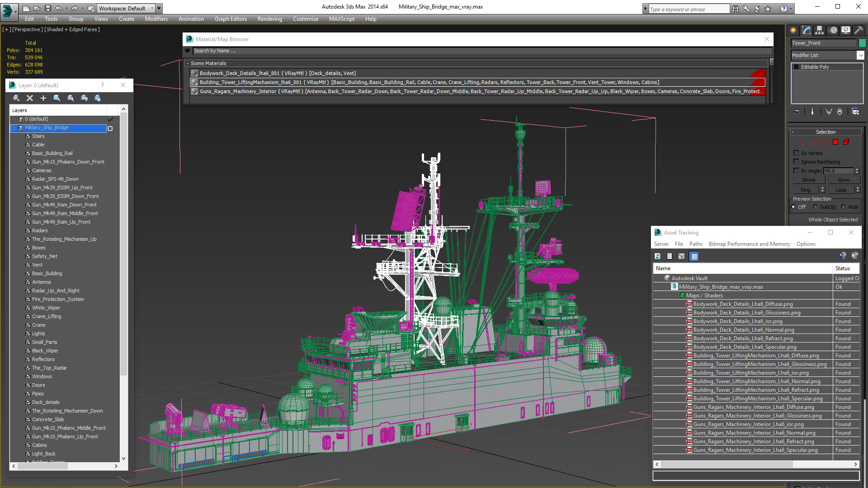Click the Grow selection button

click(x=844, y=180)
